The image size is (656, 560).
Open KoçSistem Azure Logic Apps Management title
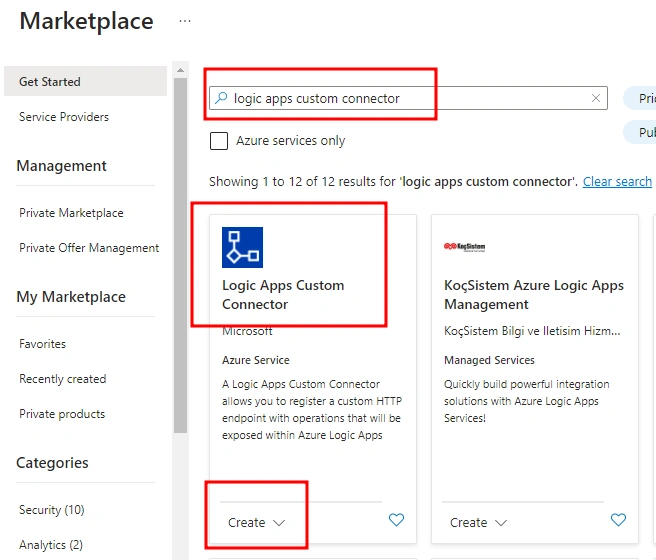534,295
